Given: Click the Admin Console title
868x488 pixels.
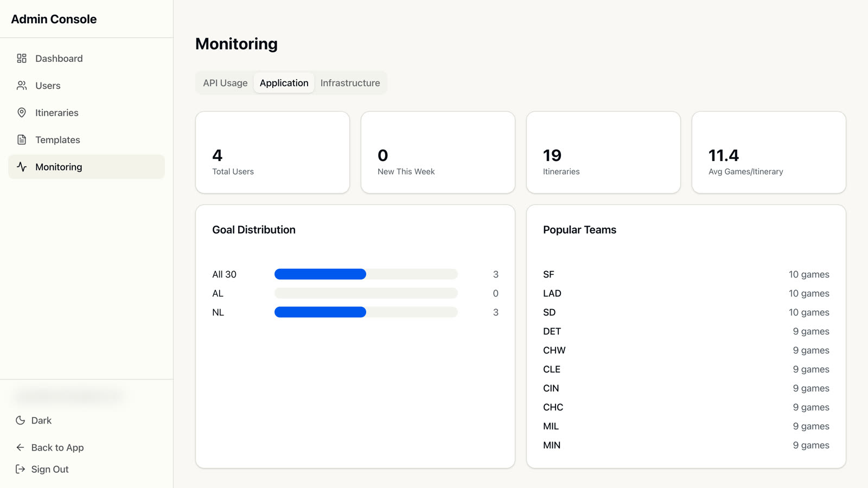Looking at the screenshot, I should (x=54, y=19).
